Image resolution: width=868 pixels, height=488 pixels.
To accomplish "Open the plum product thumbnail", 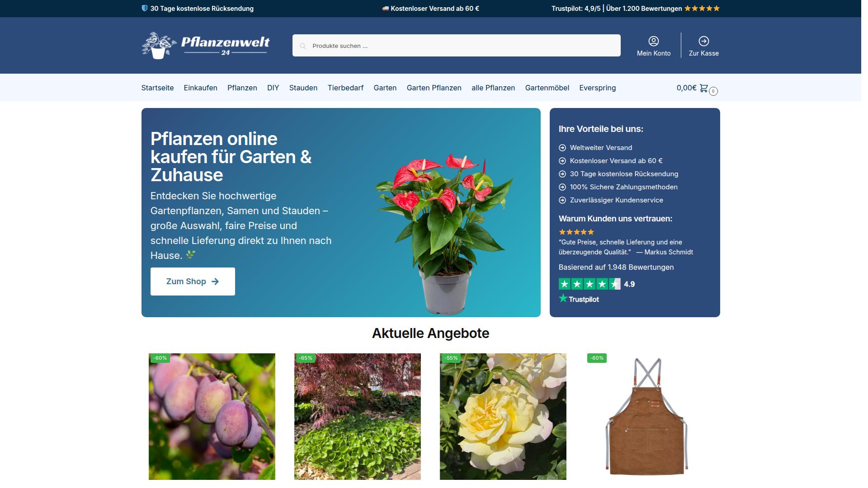I will click(212, 417).
